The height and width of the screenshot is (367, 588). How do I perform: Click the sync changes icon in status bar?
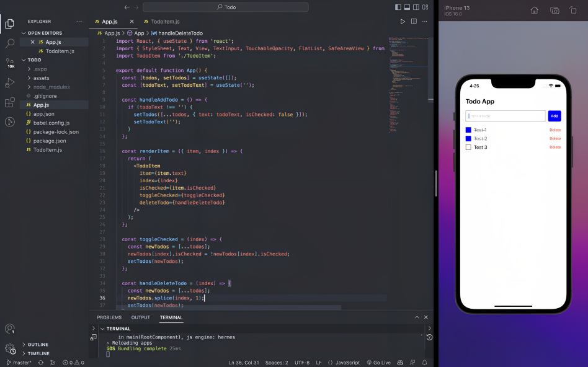click(x=40, y=363)
